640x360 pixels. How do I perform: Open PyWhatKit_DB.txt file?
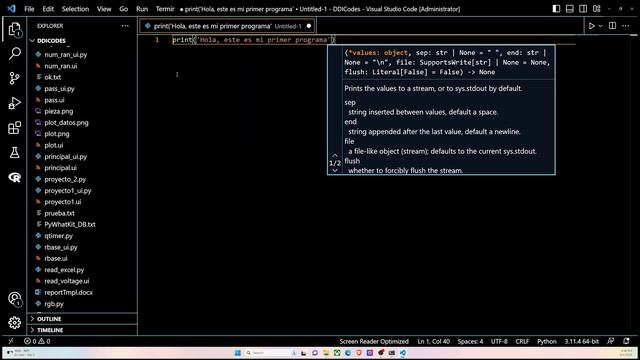point(70,224)
